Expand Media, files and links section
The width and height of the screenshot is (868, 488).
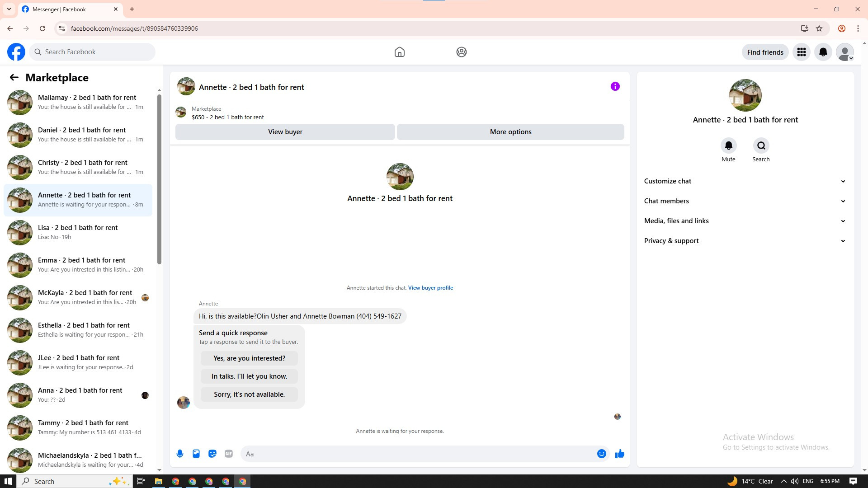pos(745,221)
